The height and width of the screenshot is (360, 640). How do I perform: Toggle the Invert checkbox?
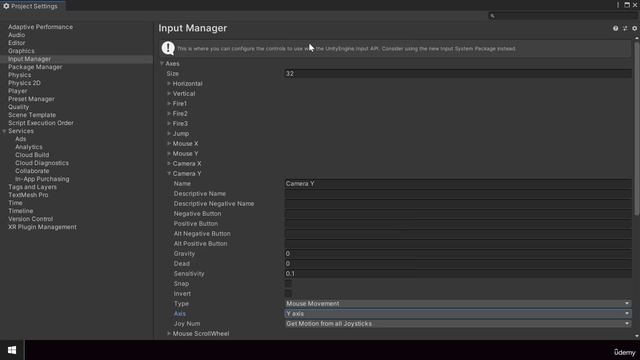tap(288, 293)
